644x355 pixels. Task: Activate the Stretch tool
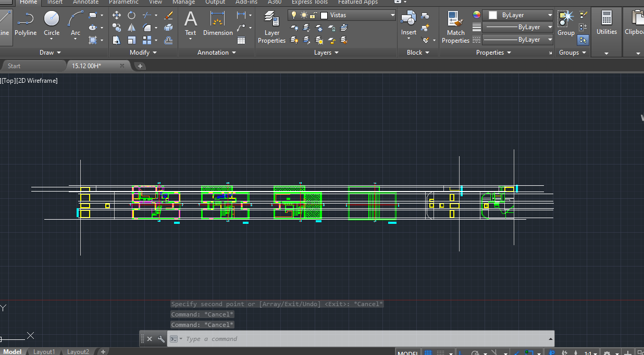[117, 40]
